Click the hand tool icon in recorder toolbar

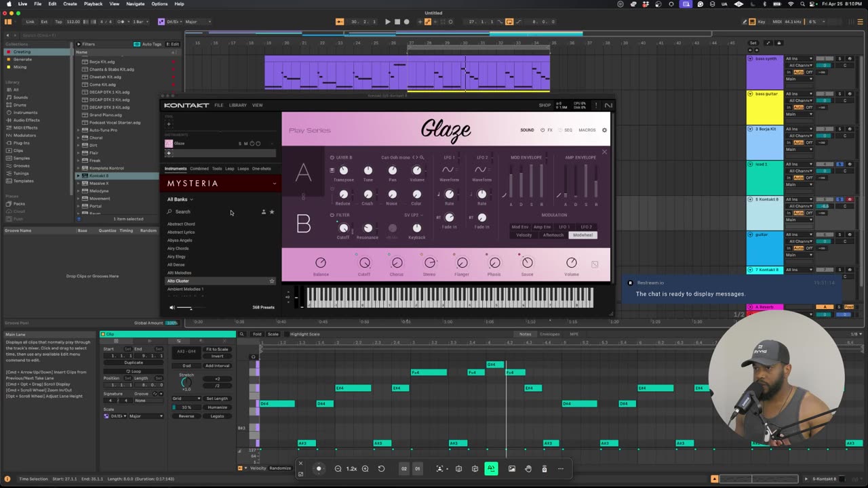[528, 468]
